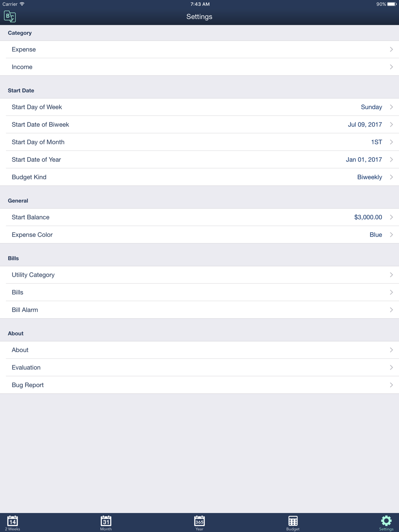Change Expense Color set to Blue

(x=199, y=234)
